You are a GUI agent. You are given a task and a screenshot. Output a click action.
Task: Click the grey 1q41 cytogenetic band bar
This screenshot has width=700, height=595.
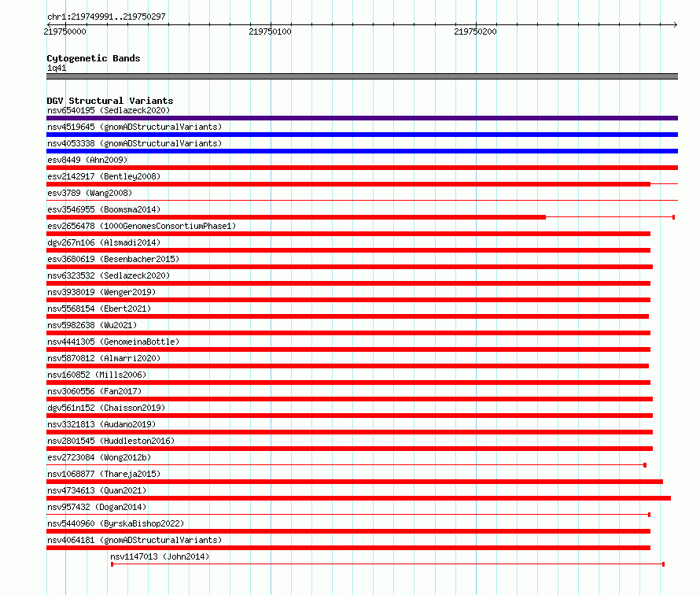pos(362,76)
